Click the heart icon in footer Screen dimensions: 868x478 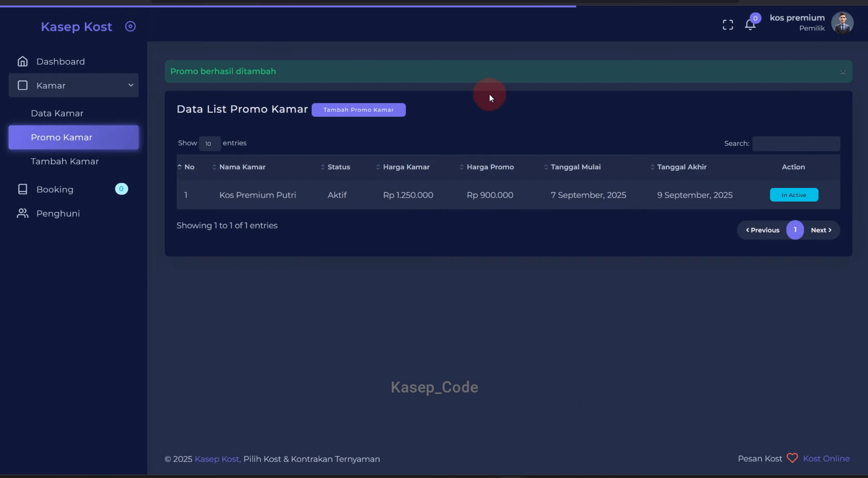click(792, 458)
